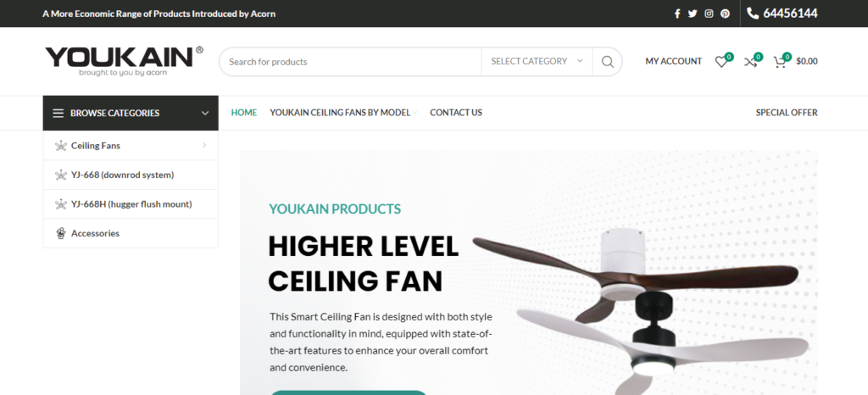Screen dimensions: 868x395
Task: Click the magnifier search icon
Action: [607, 61]
